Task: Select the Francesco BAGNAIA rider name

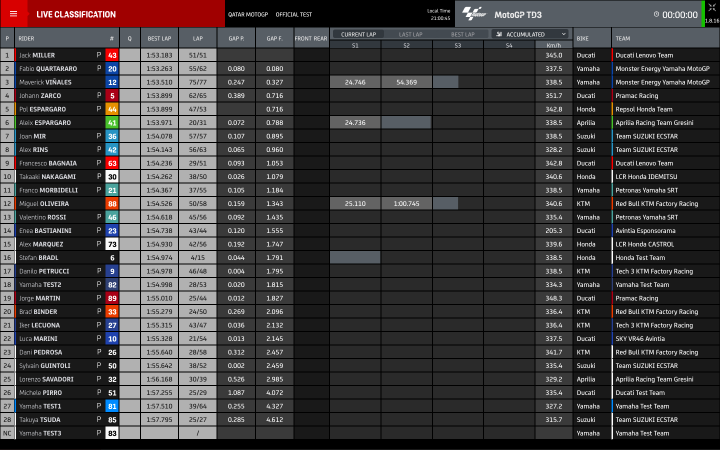Action: coord(48,163)
